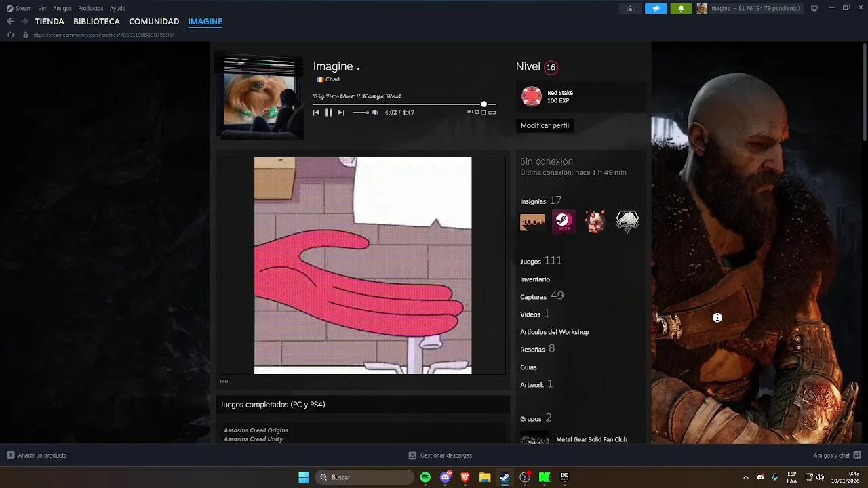Open the Steam menu
868x488 pixels.
coord(19,8)
